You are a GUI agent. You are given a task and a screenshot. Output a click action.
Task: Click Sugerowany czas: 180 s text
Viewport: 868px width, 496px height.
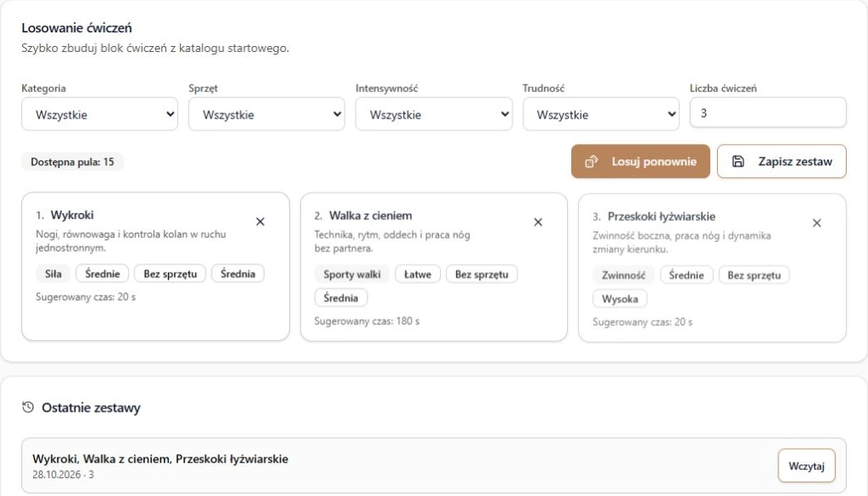(367, 321)
